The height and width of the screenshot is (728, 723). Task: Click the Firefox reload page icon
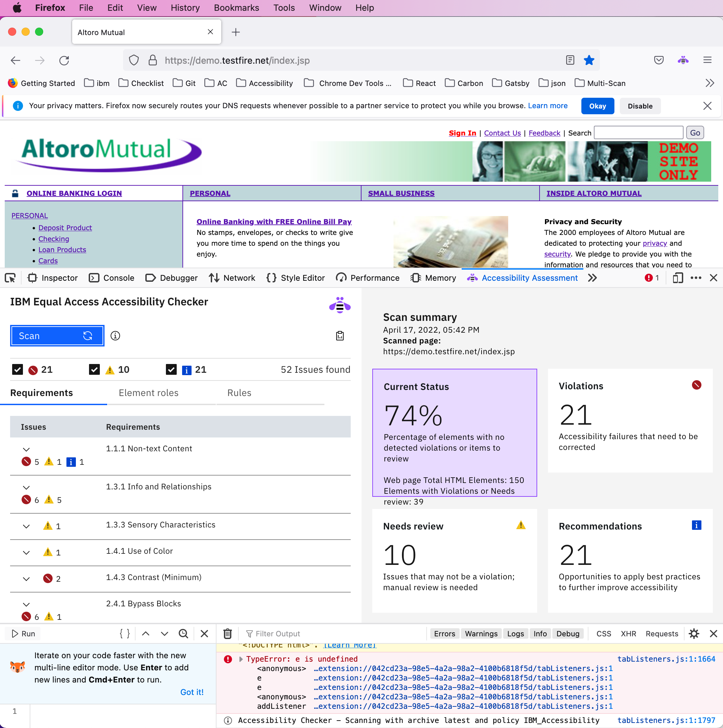click(x=64, y=60)
